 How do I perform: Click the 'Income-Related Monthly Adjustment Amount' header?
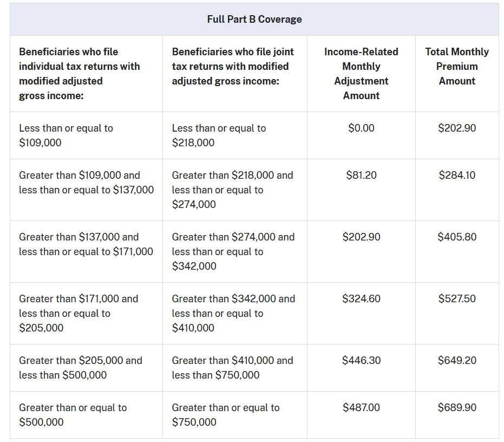361,74
